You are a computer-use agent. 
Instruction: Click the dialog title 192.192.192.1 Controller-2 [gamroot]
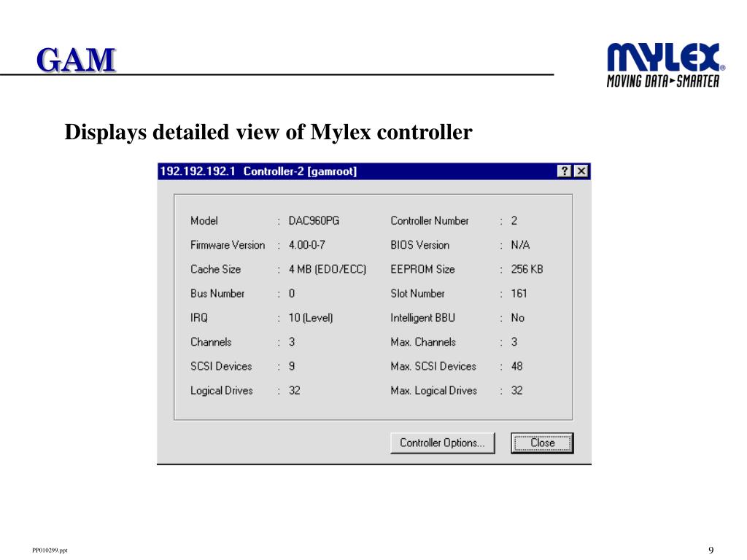tap(258, 171)
